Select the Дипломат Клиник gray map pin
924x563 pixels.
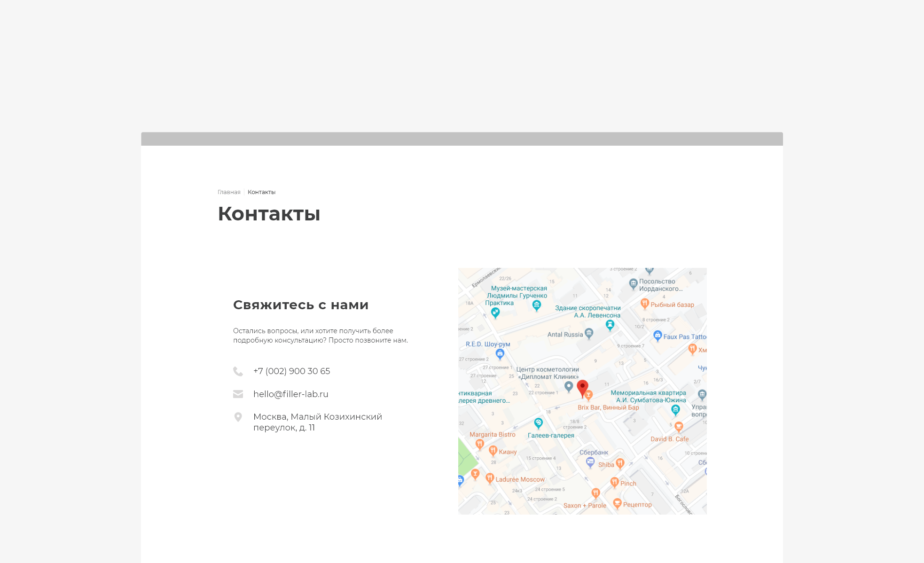click(569, 387)
